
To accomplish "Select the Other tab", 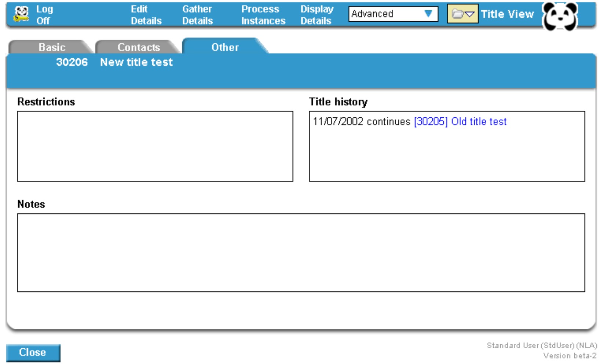I will point(225,47).
